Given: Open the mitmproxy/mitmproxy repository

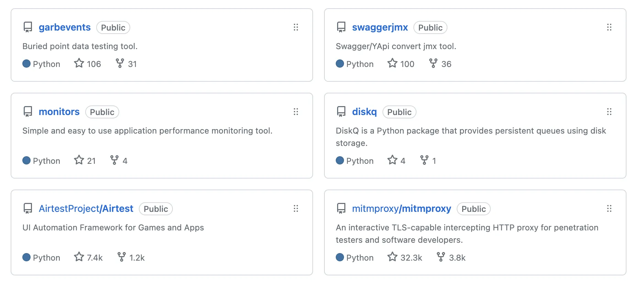Looking at the screenshot, I should click(401, 209).
